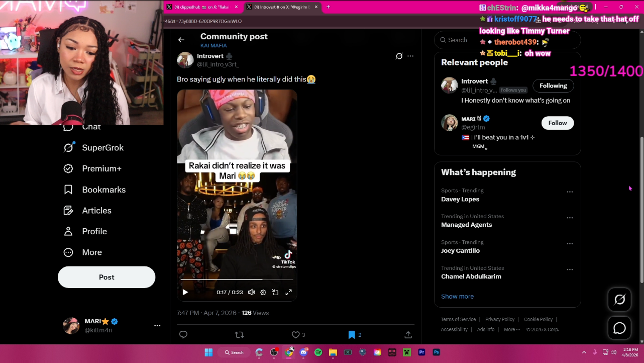Open the Joey Cantillo trending topic
This screenshot has width=644, height=363.
tap(460, 251)
